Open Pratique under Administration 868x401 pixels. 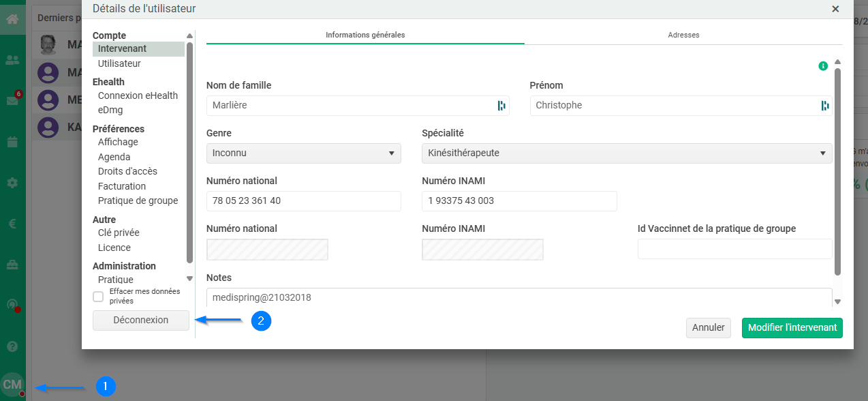tap(116, 280)
